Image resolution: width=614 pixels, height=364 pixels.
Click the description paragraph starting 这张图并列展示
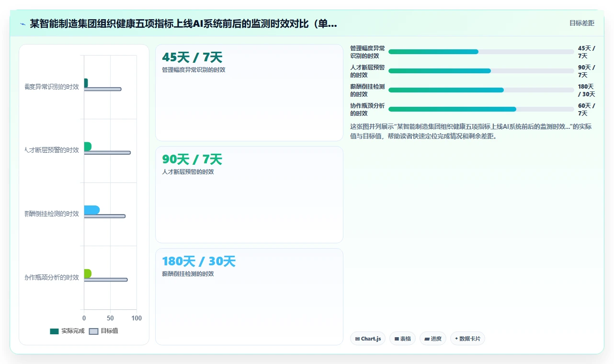pos(471,131)
